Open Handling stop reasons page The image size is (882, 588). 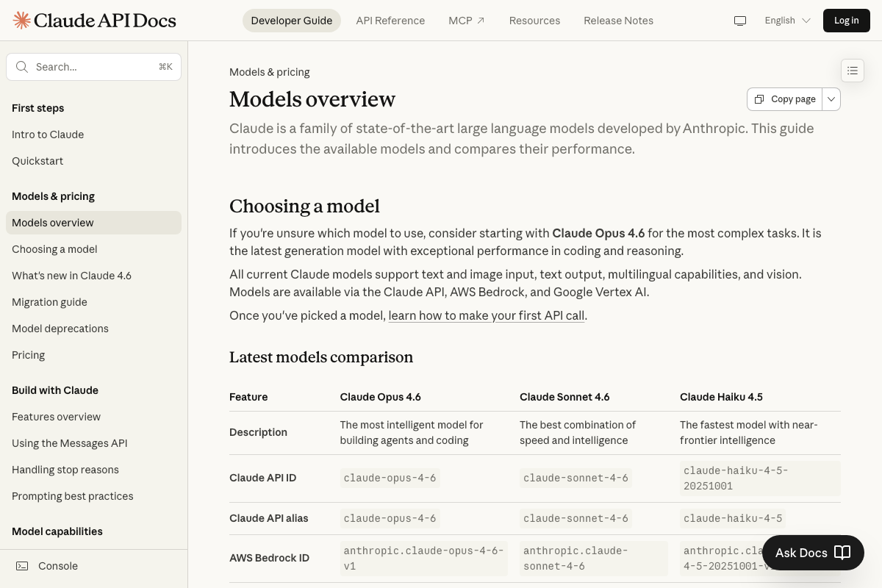coord(65,470)
